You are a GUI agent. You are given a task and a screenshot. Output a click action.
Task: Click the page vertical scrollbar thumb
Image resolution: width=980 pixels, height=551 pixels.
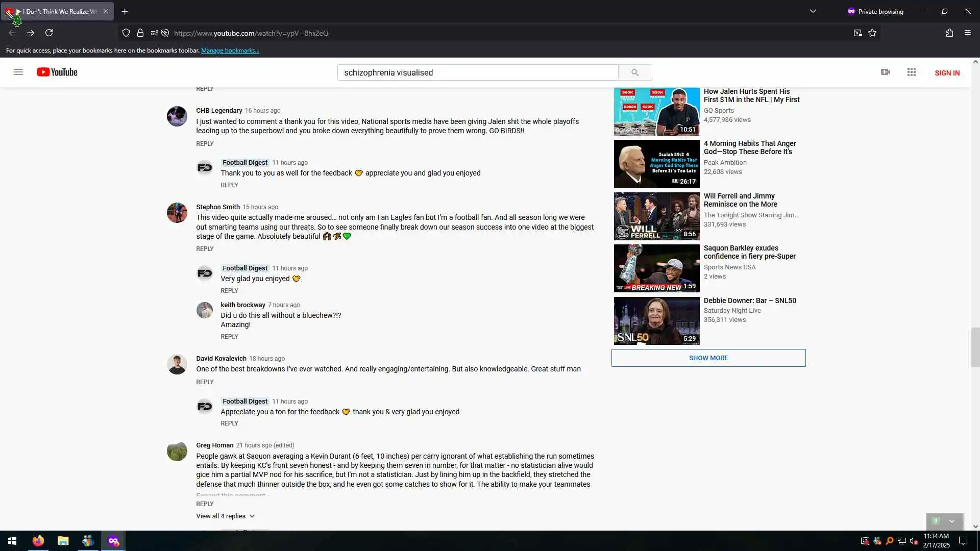pyautogui.click(x=975, y=347)
